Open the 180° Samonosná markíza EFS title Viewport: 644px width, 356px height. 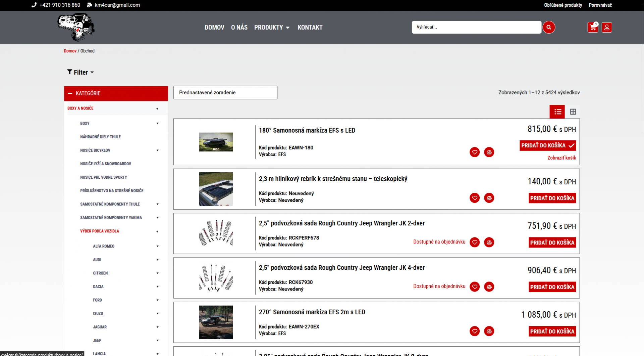click(x=307, y=130)
